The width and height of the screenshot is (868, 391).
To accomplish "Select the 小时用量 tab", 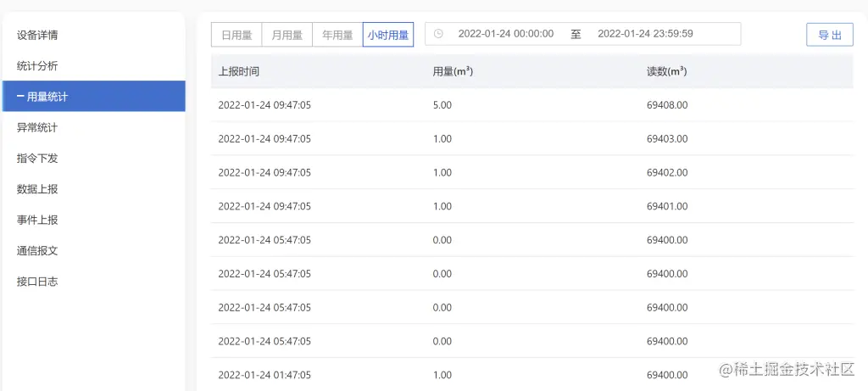I will coord(388,35).
